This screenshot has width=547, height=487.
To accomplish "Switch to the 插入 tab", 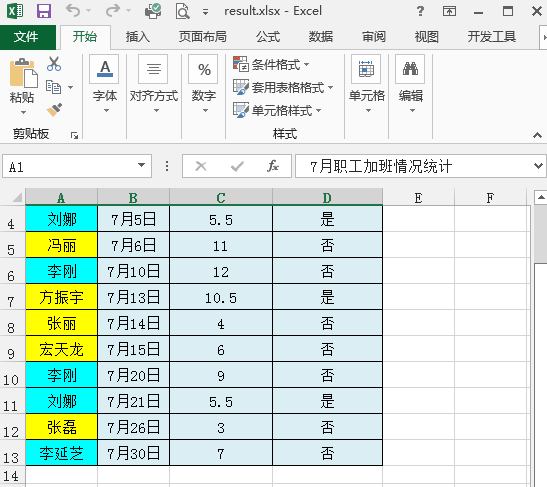I will click(137, 37).
